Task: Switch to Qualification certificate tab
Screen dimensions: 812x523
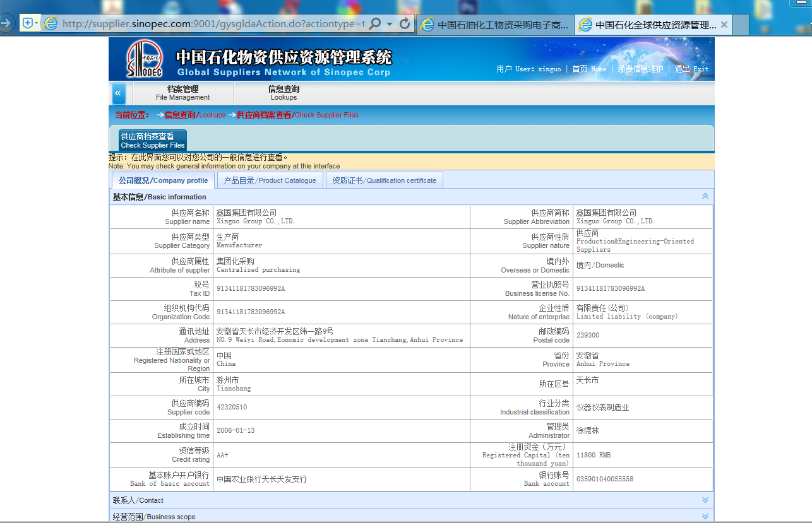Action: click(384, 180)
